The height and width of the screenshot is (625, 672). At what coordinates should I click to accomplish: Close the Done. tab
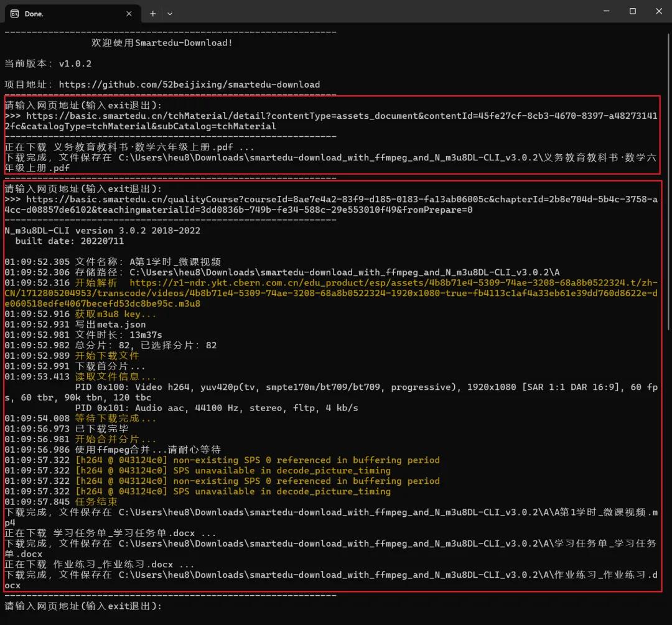tap(129, 14)
